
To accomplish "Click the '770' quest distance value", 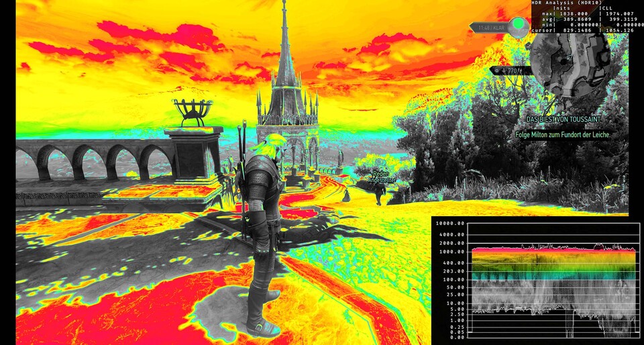I will [512, 71].
